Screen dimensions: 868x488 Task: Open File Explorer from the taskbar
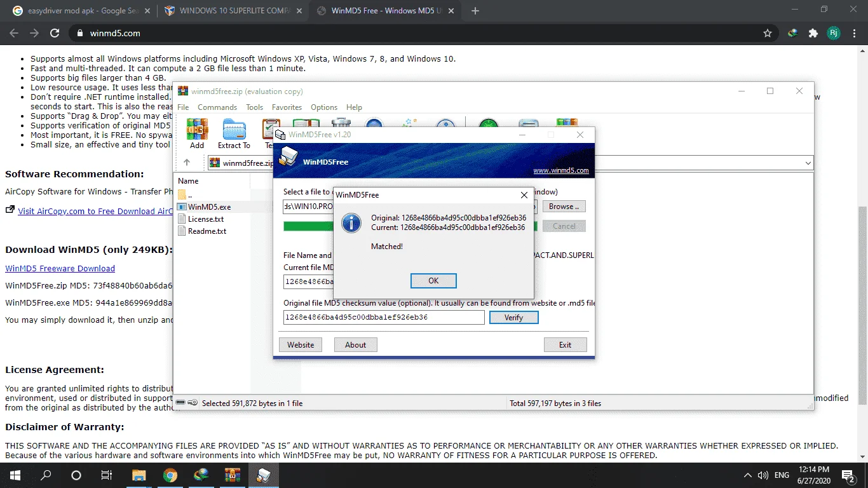[139, 475]
